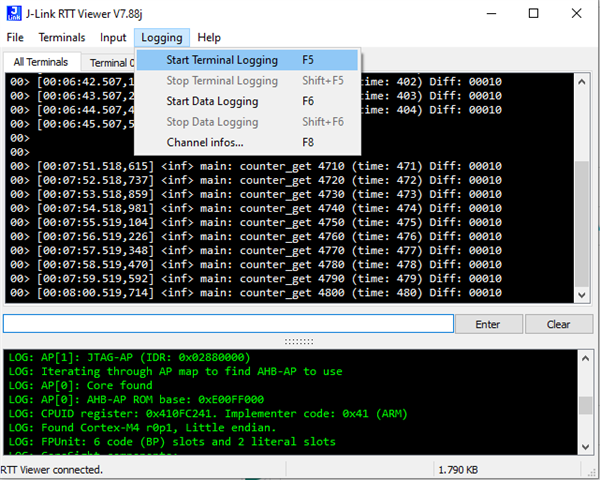The image size is (600, 480).
Task: Choose Start Data Logging
Action: coord(212,101)
